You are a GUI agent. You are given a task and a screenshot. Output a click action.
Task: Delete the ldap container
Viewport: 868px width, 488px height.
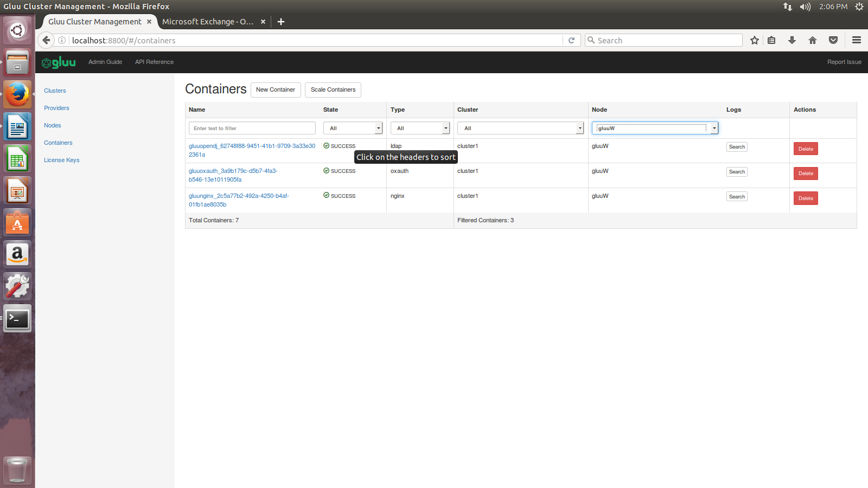point(806,149)
